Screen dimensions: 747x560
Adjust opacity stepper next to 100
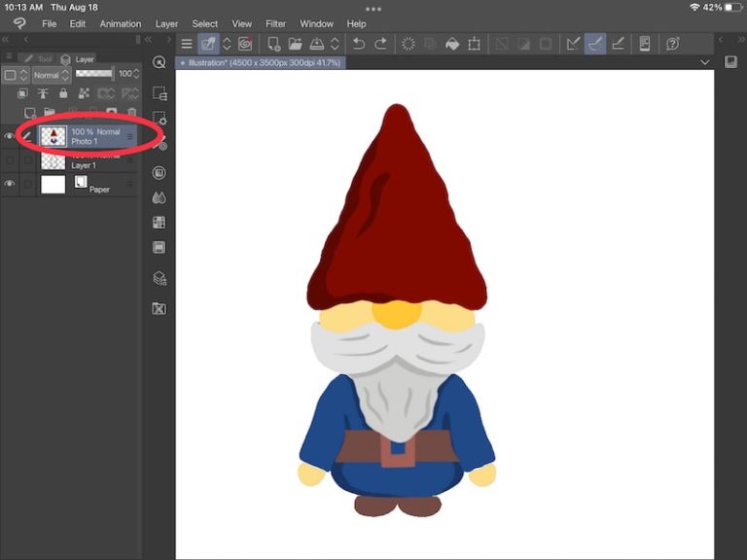(x=136, y=74)
